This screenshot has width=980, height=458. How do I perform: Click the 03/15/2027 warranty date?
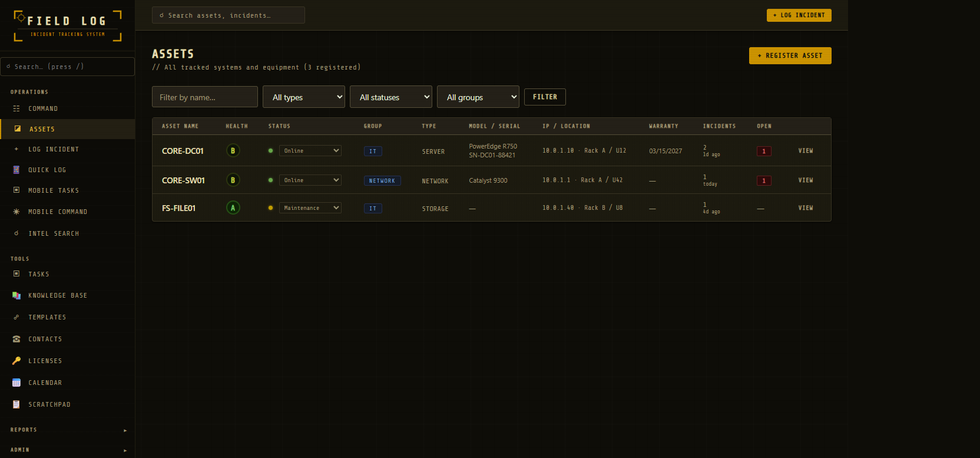click(x=666, y=151)
